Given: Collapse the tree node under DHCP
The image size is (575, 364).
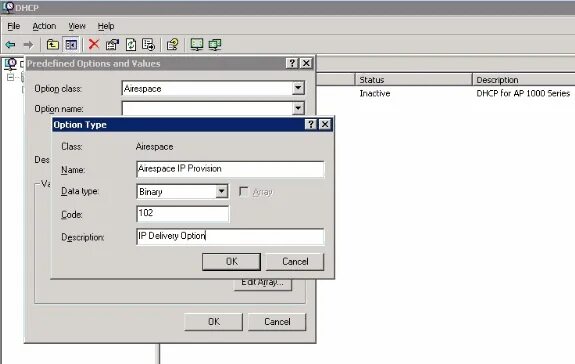Looking at the screenshot, I should coord(11,77).
